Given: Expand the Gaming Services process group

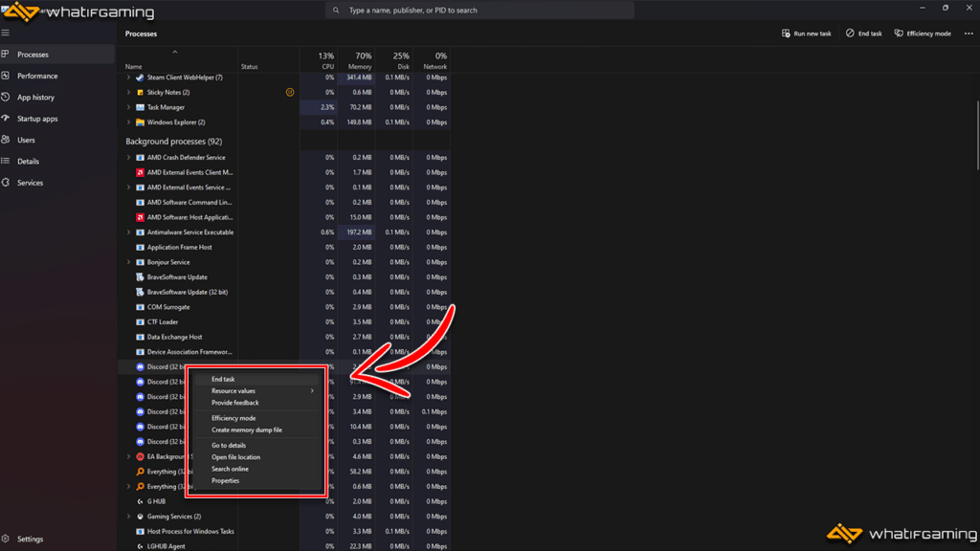Looking at the screenshot, I should (x=129, y=517).
